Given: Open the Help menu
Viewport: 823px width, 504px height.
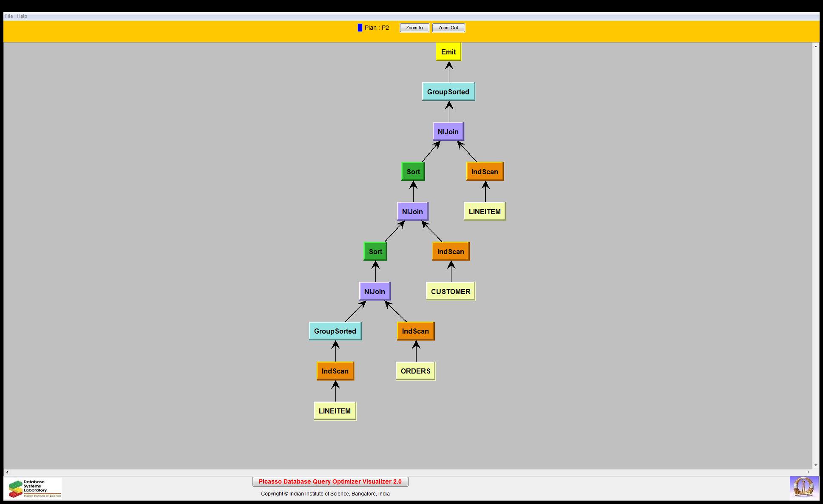Looking at the screenshot, I should [x=22, y=16].
